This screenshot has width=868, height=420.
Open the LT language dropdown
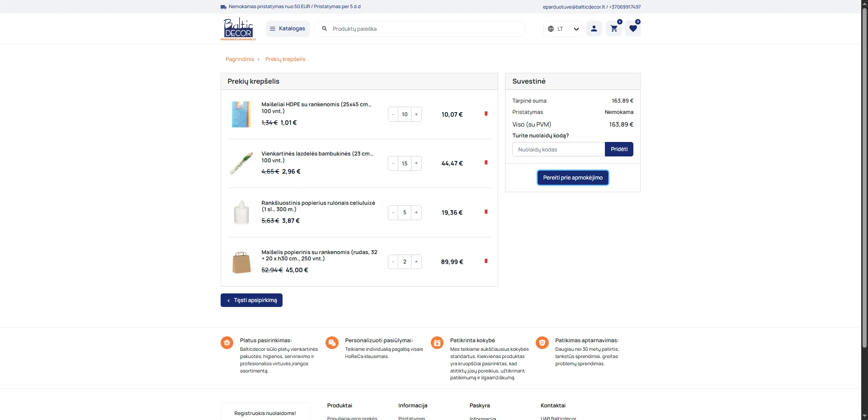(562, 28)
